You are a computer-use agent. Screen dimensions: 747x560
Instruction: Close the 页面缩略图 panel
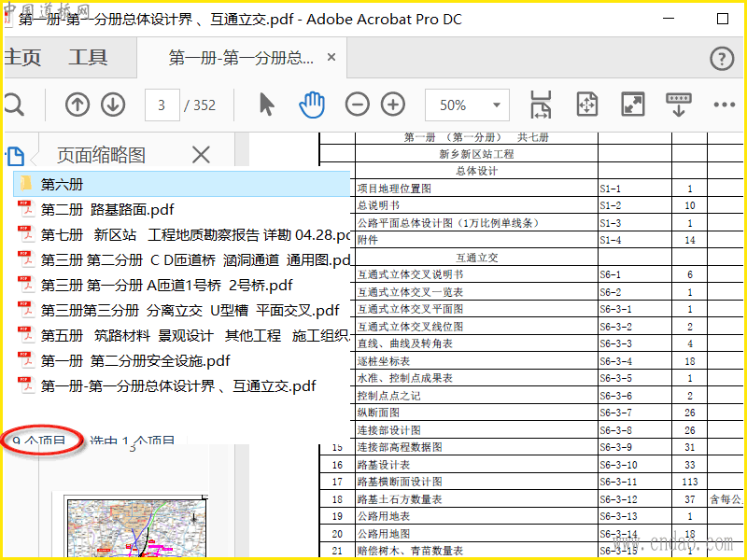click(201, 155)
